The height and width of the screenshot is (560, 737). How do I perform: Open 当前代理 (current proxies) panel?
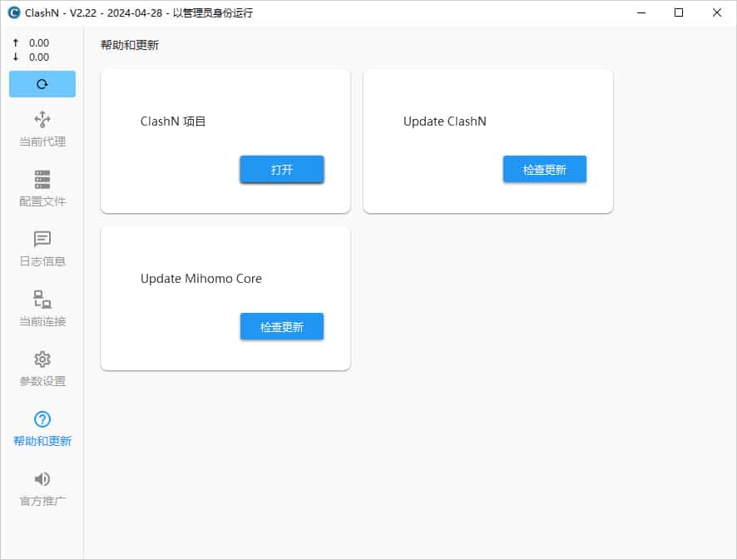[42, 127]
